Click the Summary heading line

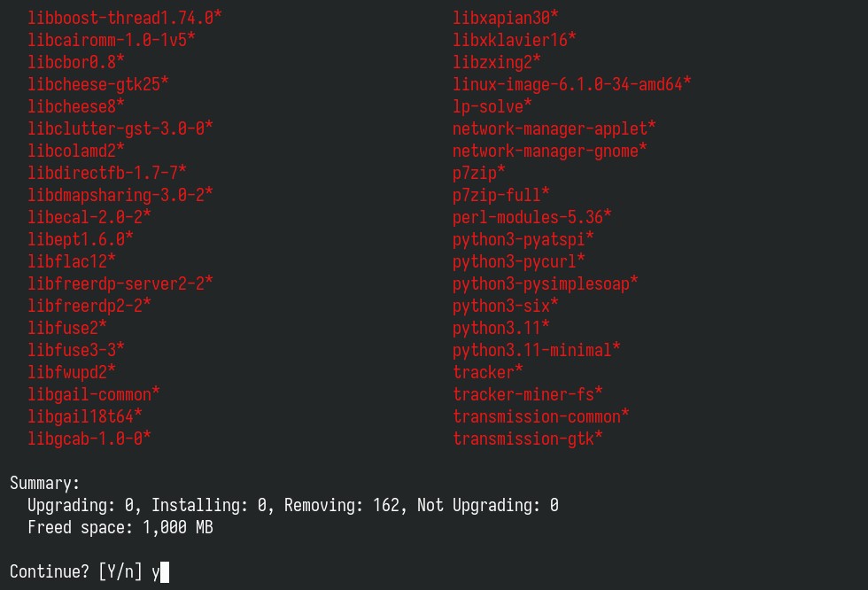(45, 483)
